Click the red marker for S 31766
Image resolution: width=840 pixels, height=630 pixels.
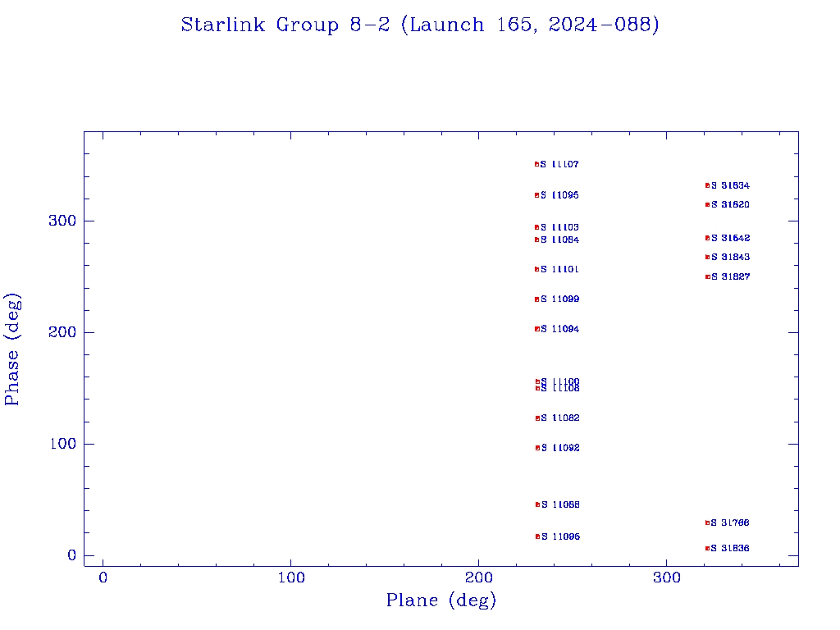tap(708, 523)
